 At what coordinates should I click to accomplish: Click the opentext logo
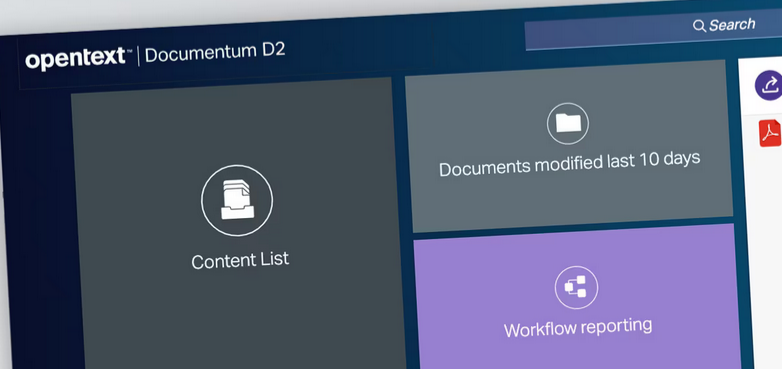[x=78, y=58]
